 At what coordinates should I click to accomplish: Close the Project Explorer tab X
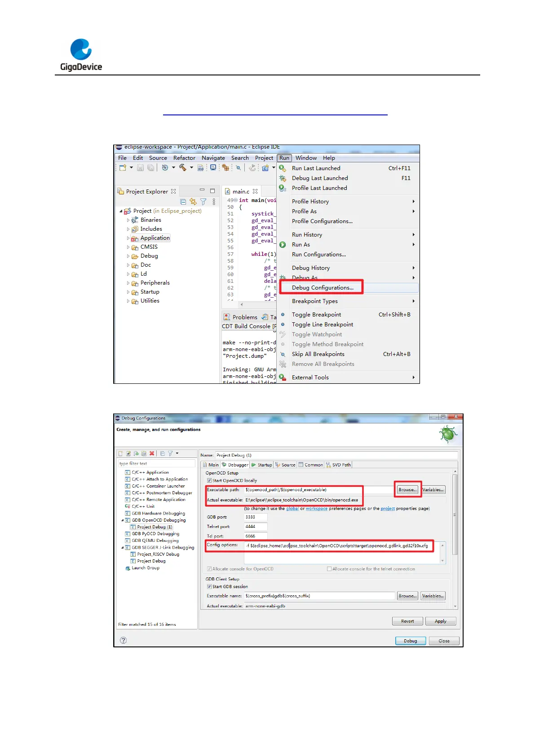coord(173,191)
